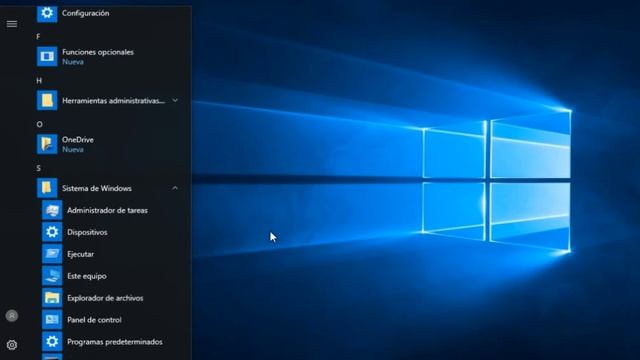
Task: Click the Configuración gear icon
Action: pos(47,13)
